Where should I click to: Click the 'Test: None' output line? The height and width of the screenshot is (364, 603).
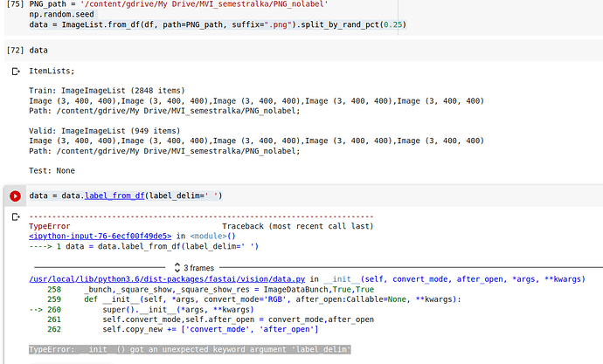[x=52, y=171]
